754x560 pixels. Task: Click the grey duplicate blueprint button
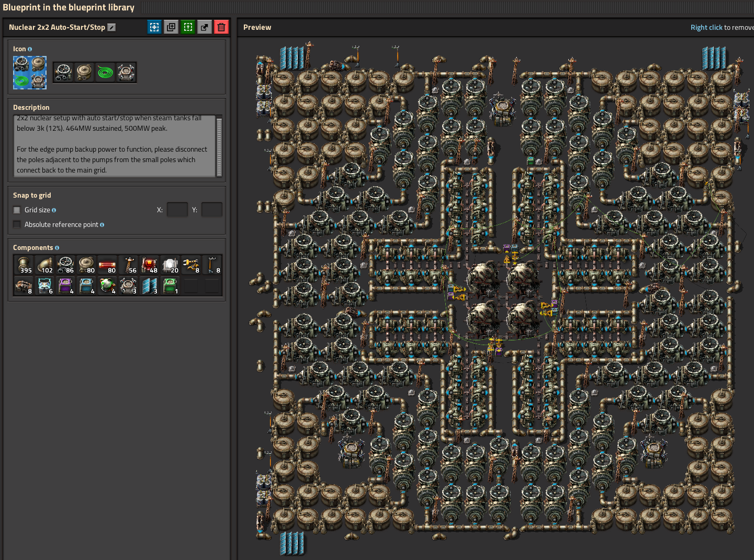point(171,27)
